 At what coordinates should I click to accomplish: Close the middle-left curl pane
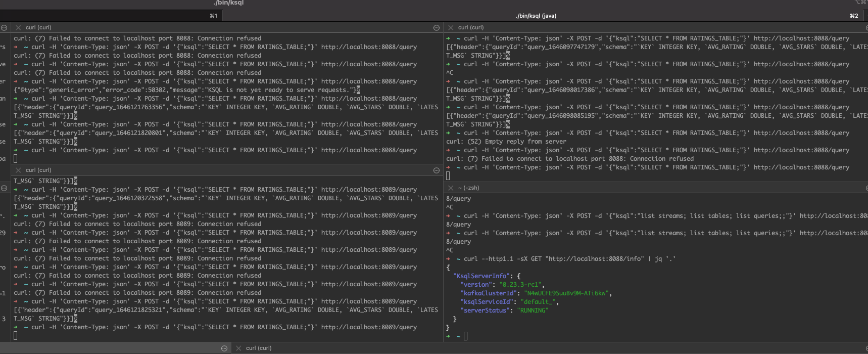click(x=18, y=170)
